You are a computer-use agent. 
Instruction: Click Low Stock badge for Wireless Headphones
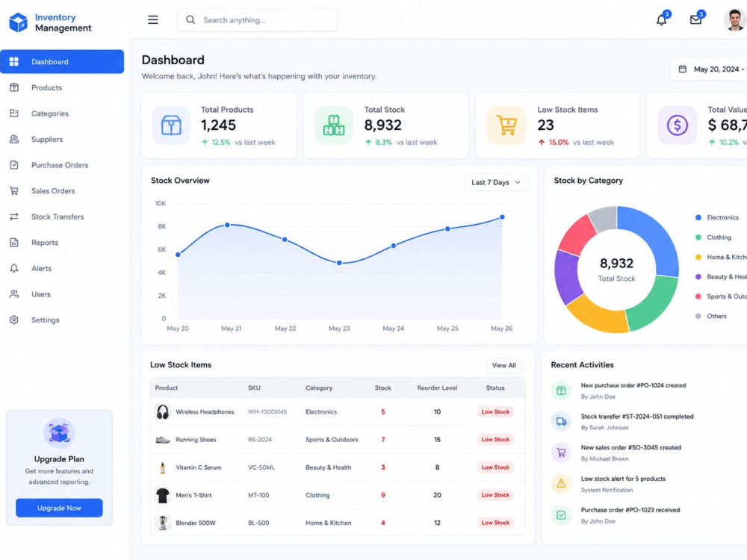(495, 411)
